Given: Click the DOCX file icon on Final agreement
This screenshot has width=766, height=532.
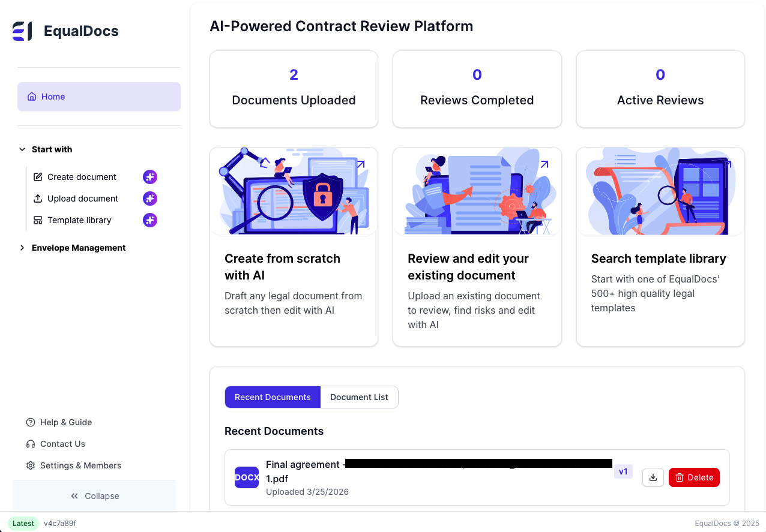Looking at the screenshot, I should tap(246, 477).
